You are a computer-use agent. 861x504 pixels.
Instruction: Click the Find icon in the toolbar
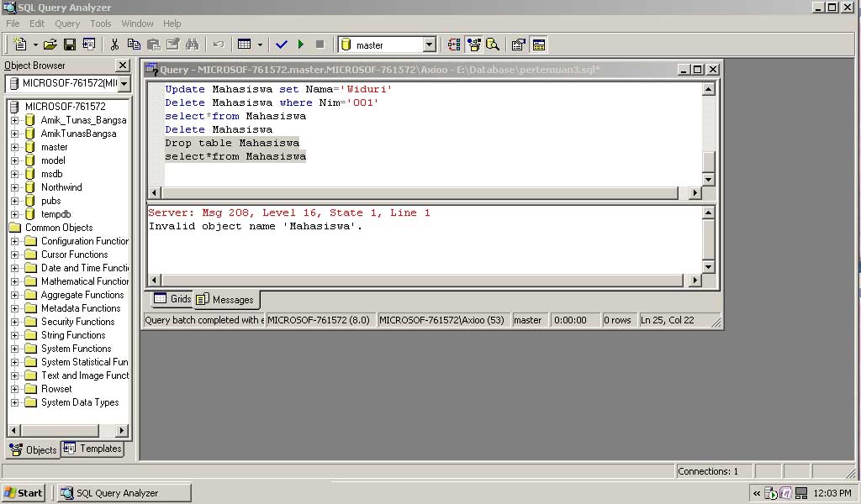point(190,44)
